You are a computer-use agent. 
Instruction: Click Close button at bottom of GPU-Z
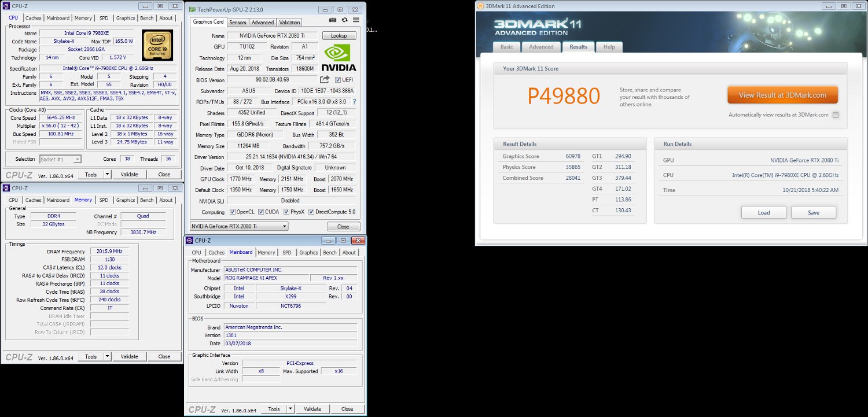[x=343, y=227]
